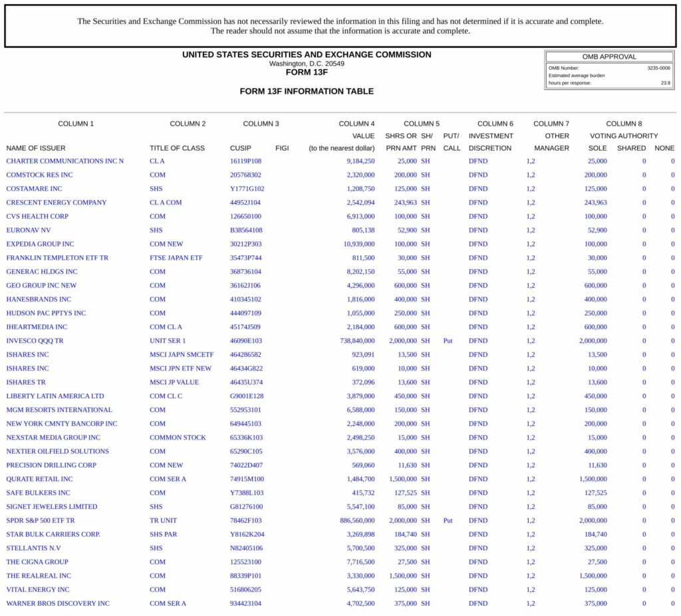The image size is (681, 616).
Task: Select the CUSIP "16119P108"
Action: [x=246, y=161]
